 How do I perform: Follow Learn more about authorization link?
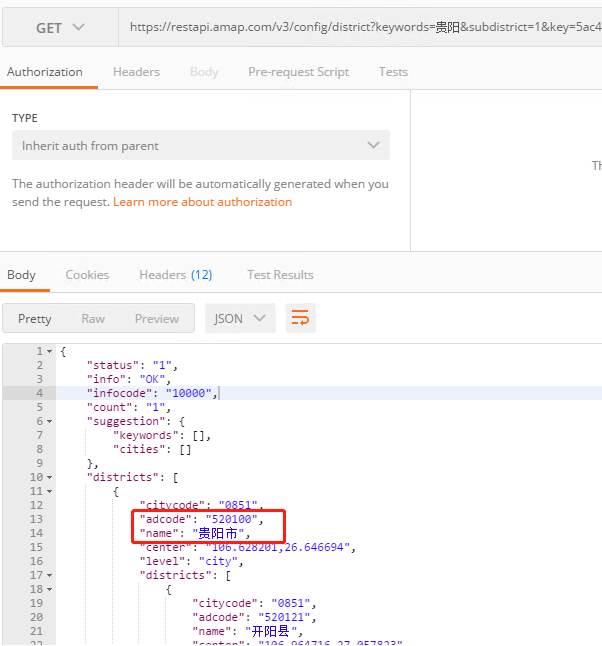coord(202,202)
